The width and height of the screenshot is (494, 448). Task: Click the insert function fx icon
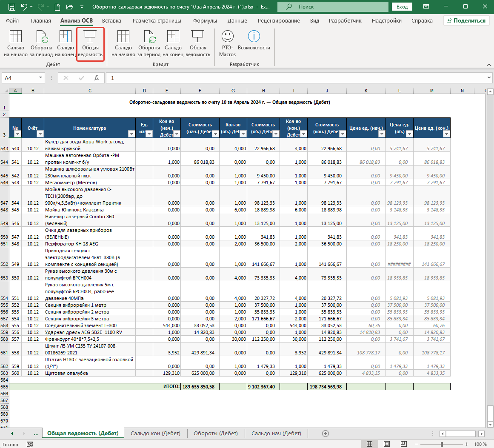click(97, 78)
